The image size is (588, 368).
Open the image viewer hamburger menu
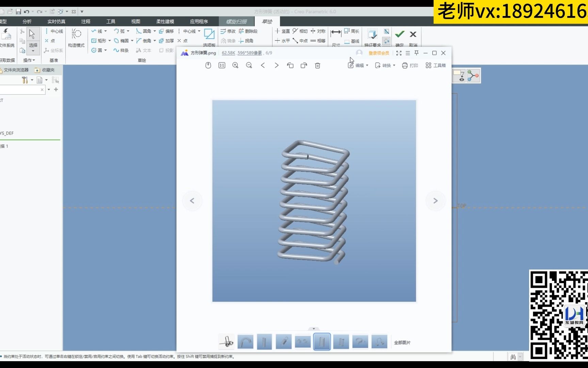pyautogui.click(x=408, y=53)
